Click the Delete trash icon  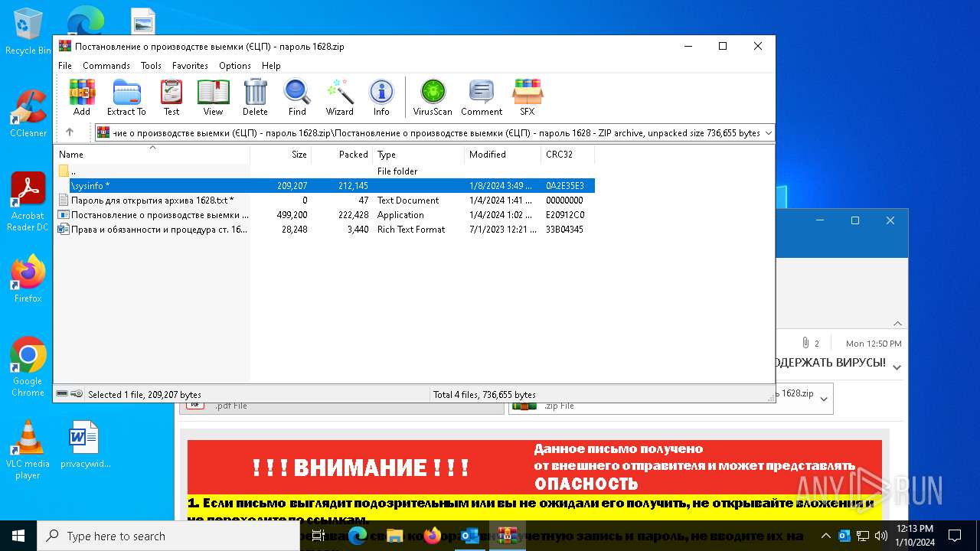click(255, 97)
